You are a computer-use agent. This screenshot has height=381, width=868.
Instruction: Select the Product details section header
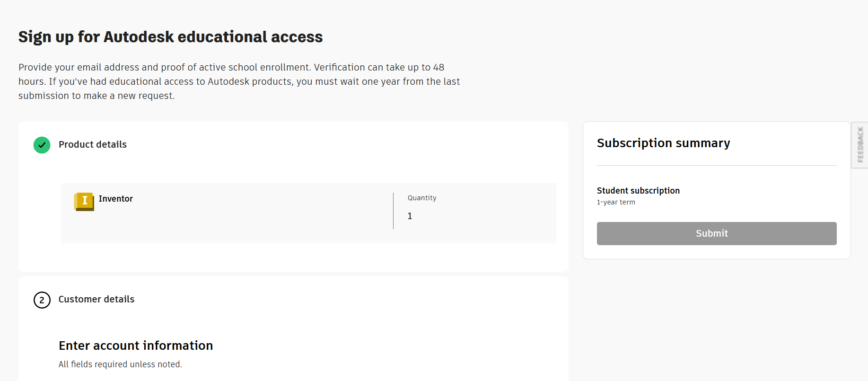point(93,145)
